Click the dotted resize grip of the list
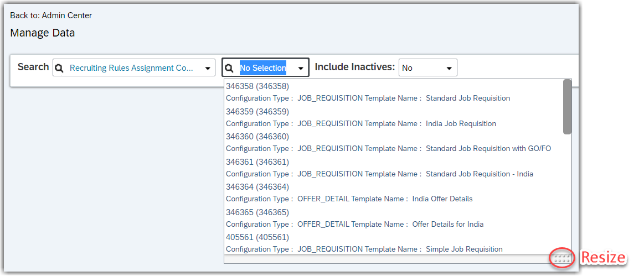The image size is (644, 276). click(x=562, y=258)
